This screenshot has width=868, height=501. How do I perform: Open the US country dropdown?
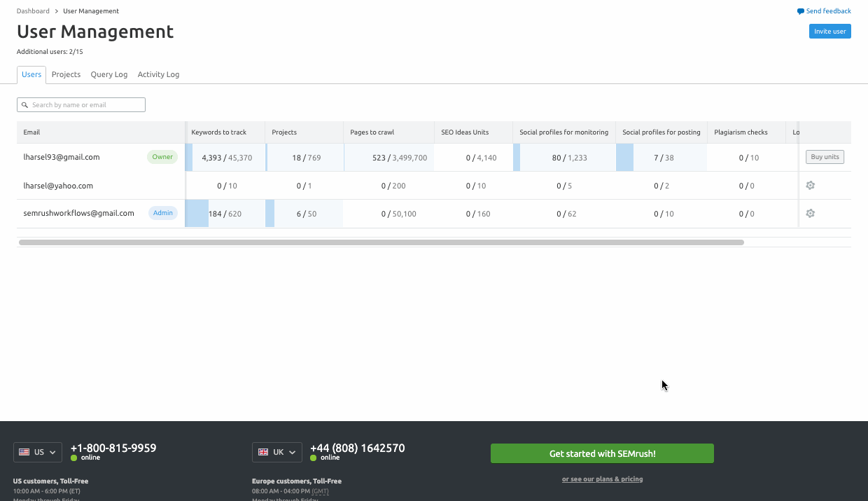(38, 452)
